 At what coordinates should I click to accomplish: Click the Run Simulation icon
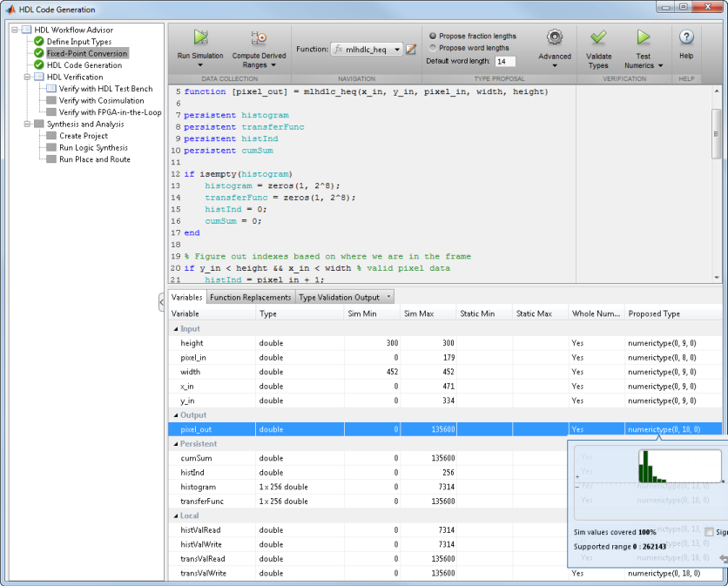(200, 38)
